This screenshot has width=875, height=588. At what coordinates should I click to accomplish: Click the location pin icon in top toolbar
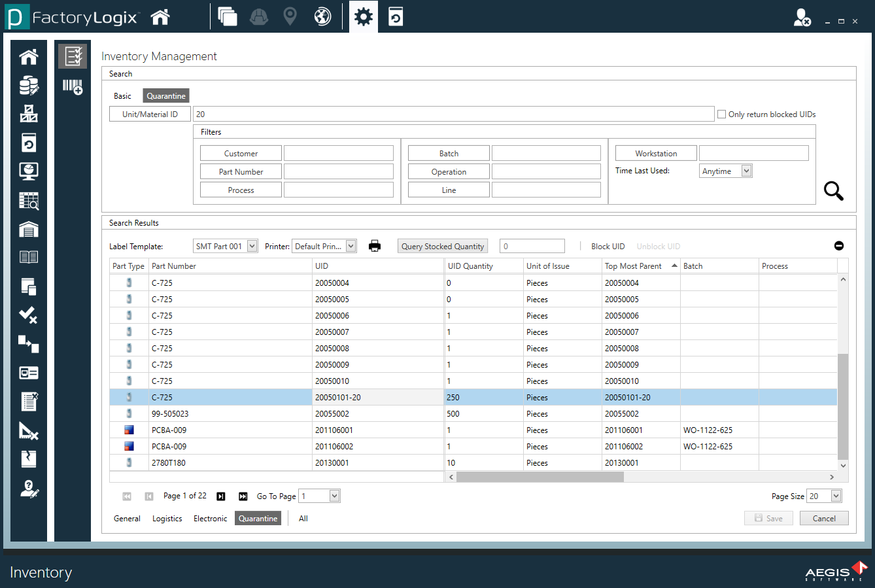[290, 16]
